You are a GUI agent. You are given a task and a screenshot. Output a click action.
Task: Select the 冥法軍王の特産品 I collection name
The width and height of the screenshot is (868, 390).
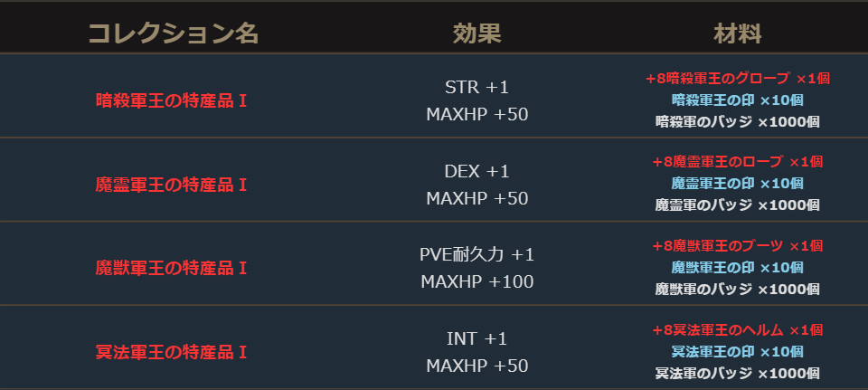(x=172, y=351)
